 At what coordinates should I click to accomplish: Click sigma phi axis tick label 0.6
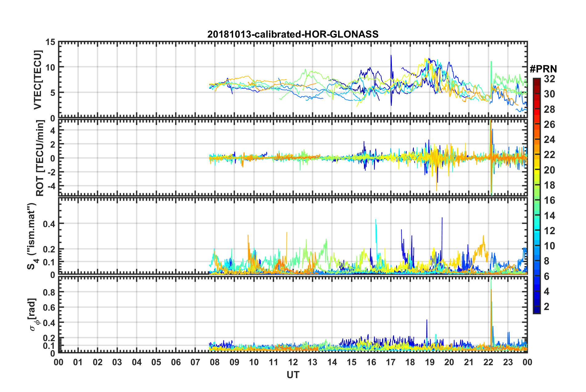pos(49,308)
